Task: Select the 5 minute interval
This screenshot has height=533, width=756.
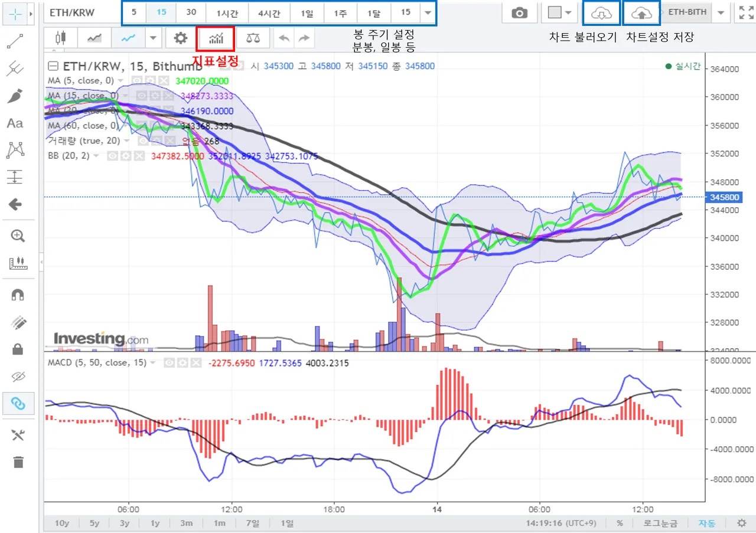Action: click(134, 13)
